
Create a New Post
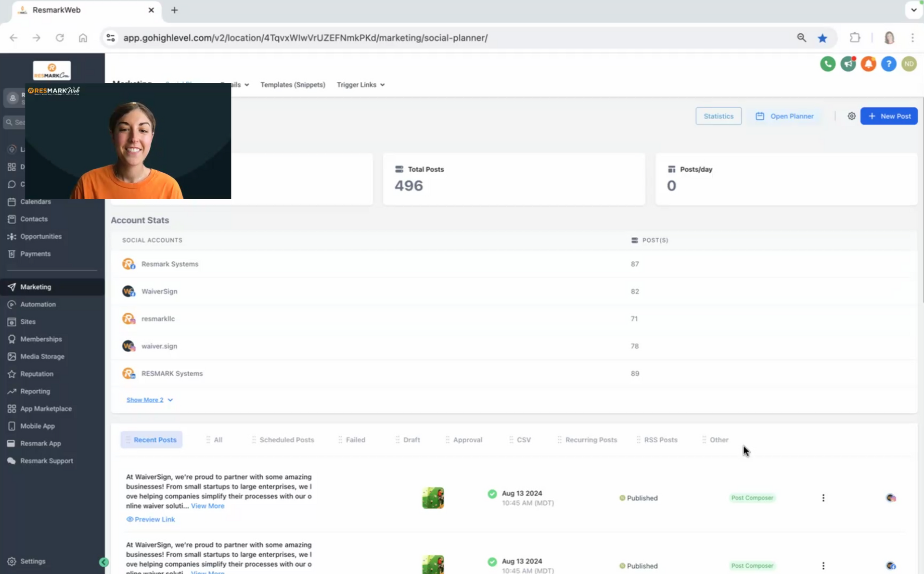888,116
